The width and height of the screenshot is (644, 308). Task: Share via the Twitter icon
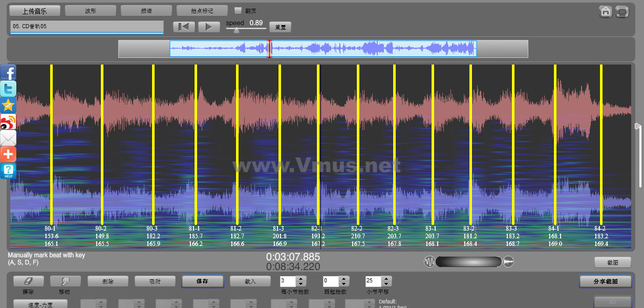[x=8, y=89]
